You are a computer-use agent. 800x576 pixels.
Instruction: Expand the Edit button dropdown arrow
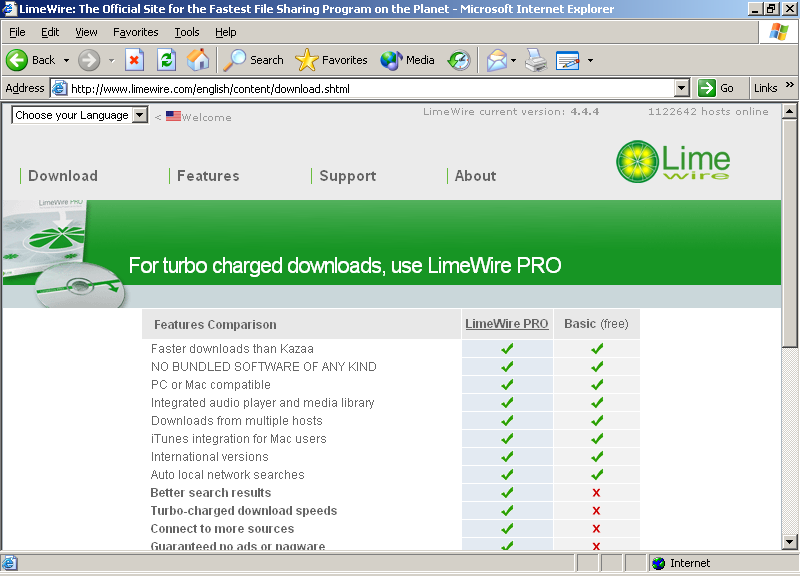(x=590, y=60)
